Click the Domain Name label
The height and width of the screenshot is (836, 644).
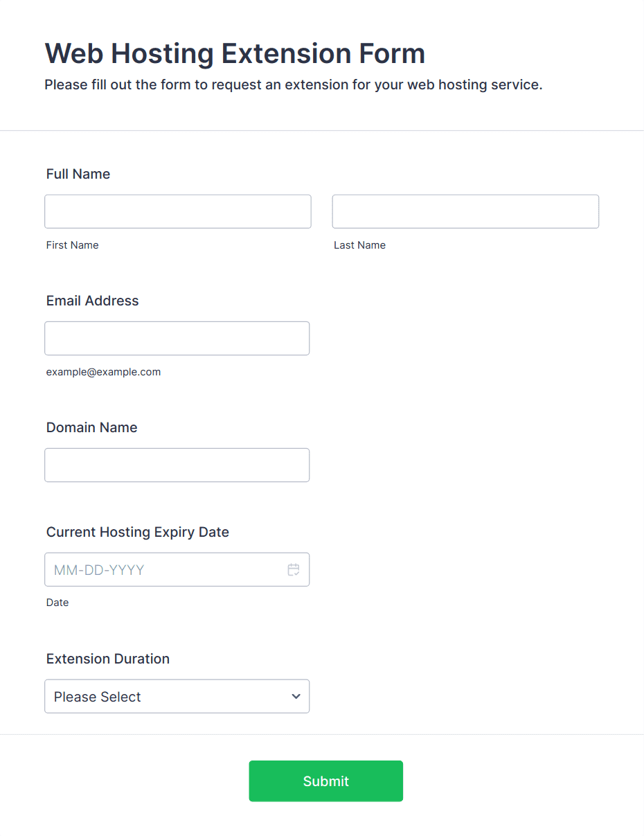(x=92, y=427)
